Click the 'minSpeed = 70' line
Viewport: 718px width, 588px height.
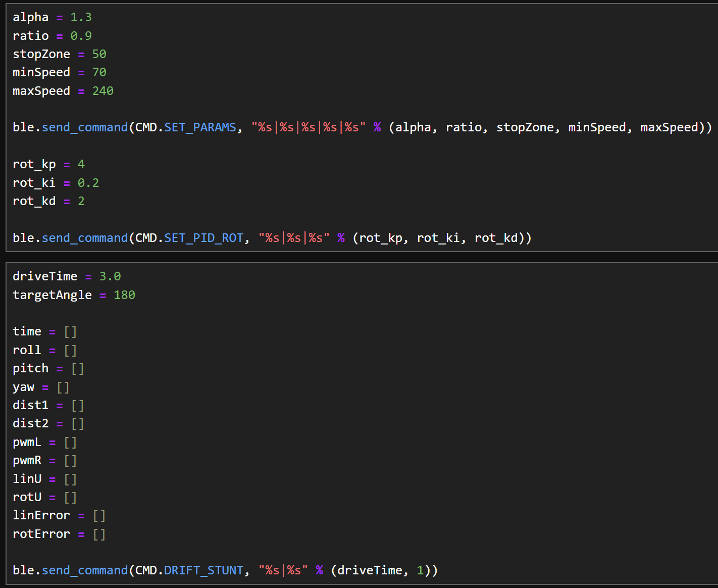tap(60, 72)
